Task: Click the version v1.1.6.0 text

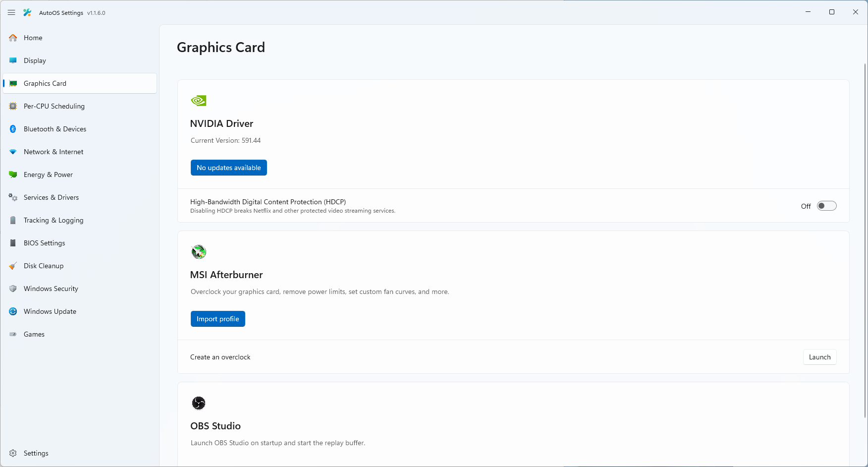Action: coord(96,13)
